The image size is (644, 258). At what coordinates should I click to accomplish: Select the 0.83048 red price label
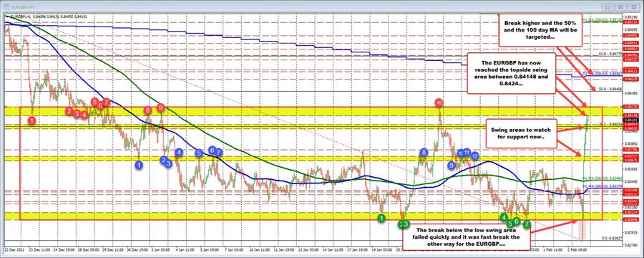pos(630,219)
